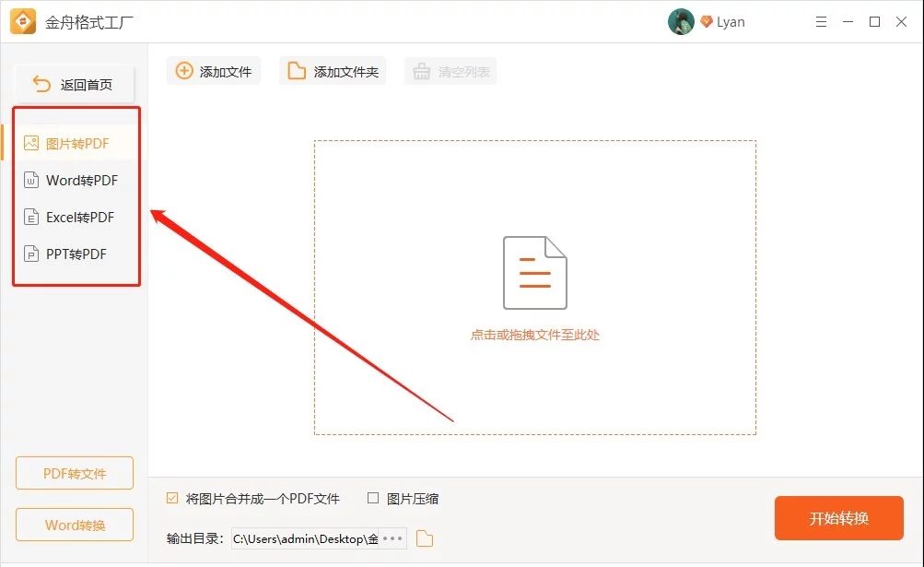Open the hamburger menu in title bar

[821, 22]
